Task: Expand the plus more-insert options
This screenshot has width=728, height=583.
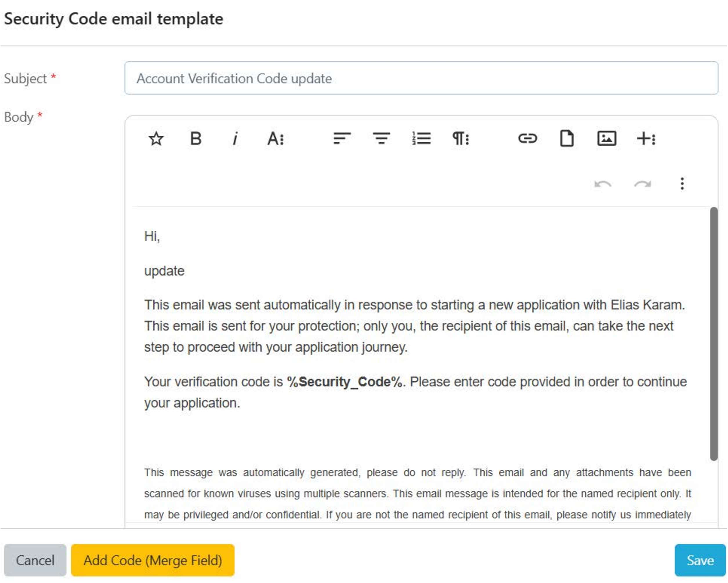Action: pos(646,138)
